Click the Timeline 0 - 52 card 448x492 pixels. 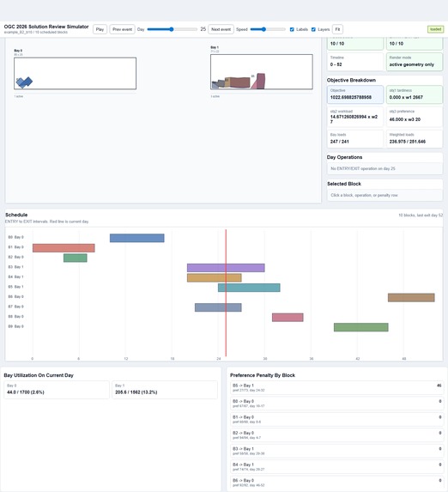pyautogui.click(x=355, y=62)
